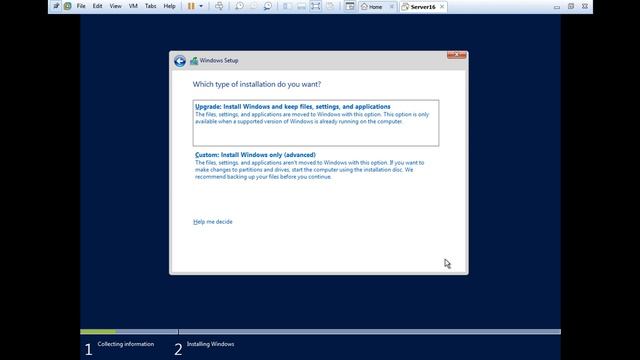Restore the VMware window size
Screen dimensions: 640x360
(x=571, y=7)
